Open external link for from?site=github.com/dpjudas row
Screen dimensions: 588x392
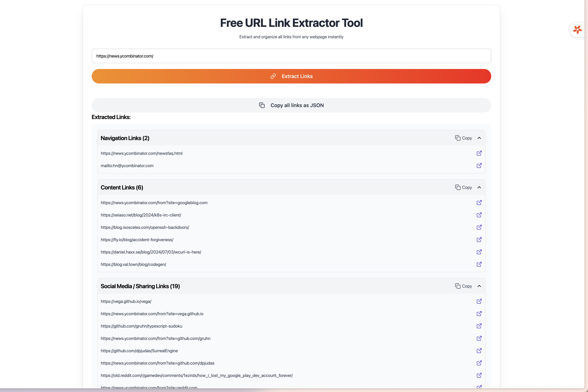point(479,363)
